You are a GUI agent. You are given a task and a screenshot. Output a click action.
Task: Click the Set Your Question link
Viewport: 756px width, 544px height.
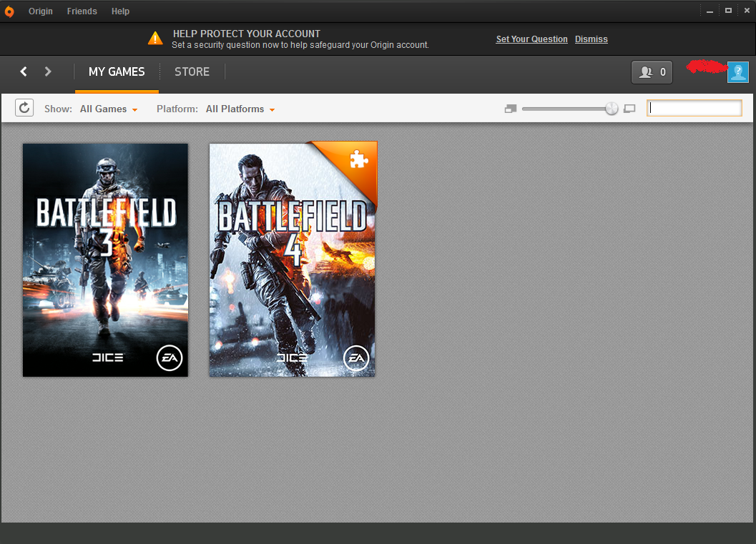532,39
